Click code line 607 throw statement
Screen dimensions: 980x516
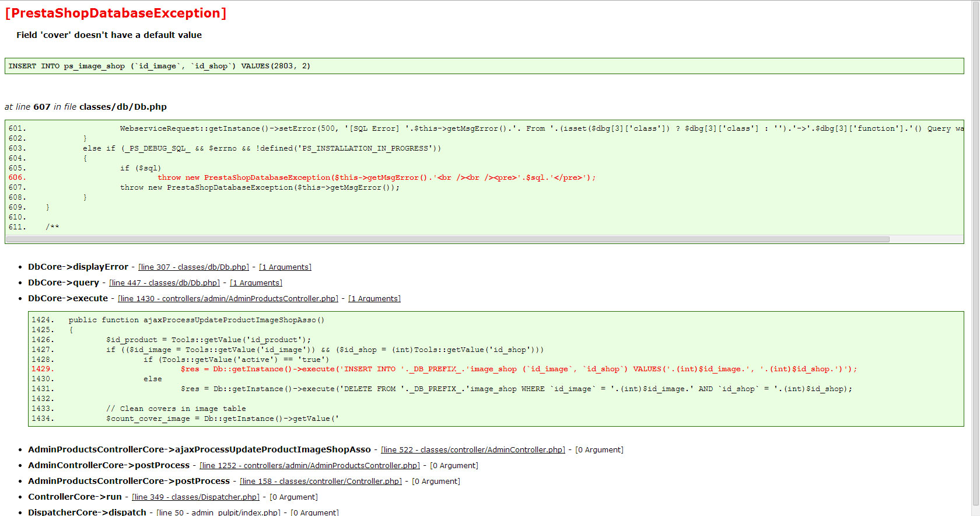tap(260, 187)
